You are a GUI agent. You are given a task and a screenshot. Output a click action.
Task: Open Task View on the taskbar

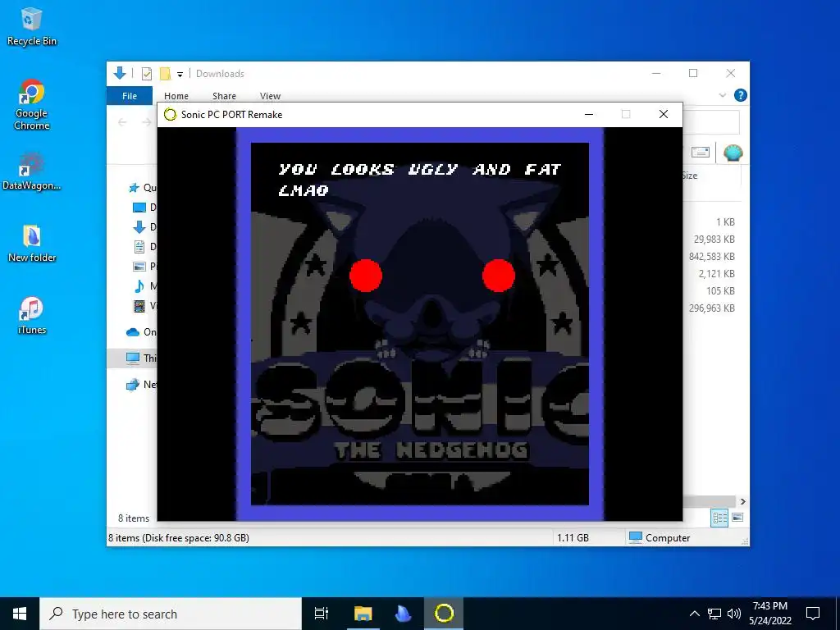(x=322, y=614)
